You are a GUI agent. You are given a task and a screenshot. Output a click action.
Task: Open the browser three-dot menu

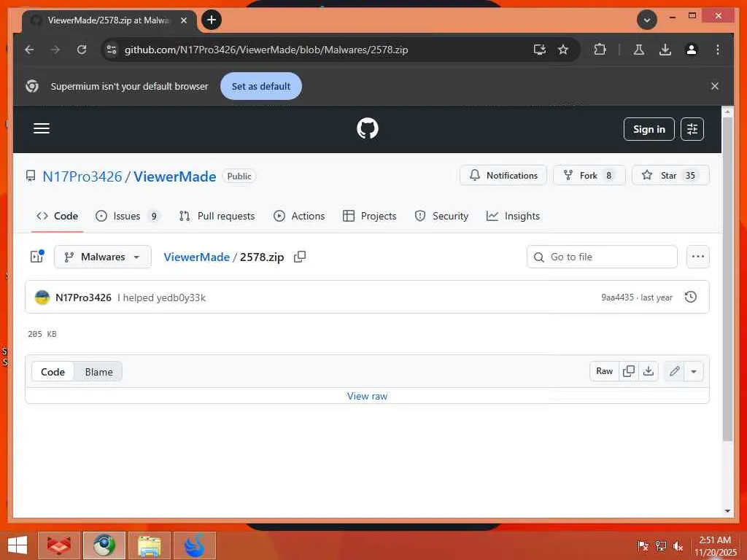click(x=718, y=50)
